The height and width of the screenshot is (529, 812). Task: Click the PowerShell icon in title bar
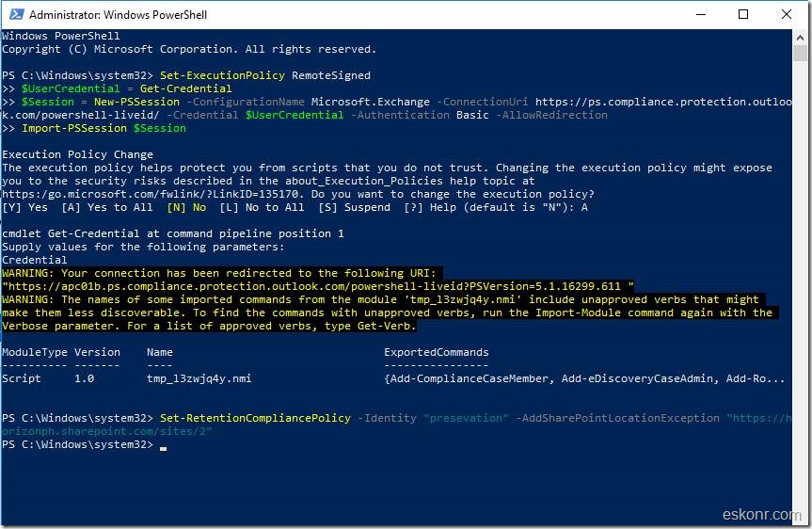point(16,14)
